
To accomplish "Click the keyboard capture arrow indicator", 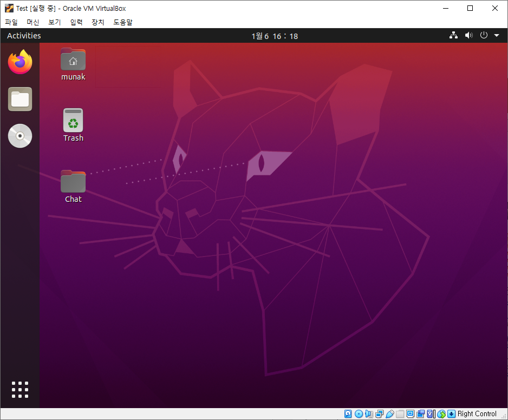I will pyautogui.click(x=451, y=414).
